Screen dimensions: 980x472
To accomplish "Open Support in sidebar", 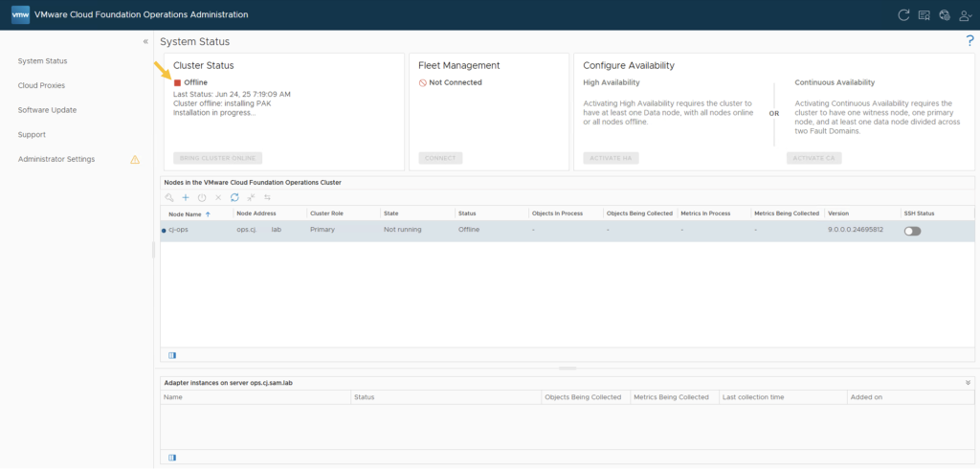I will (x=32, y=134).
